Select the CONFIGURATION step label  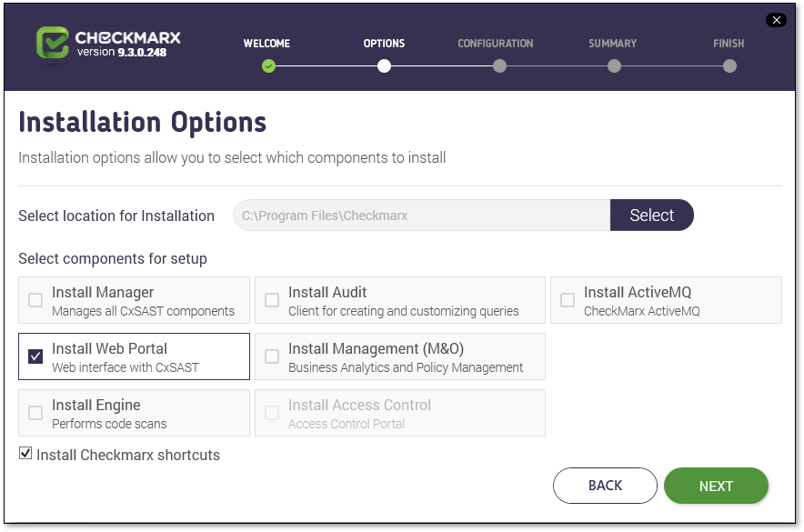coord(496,44)
